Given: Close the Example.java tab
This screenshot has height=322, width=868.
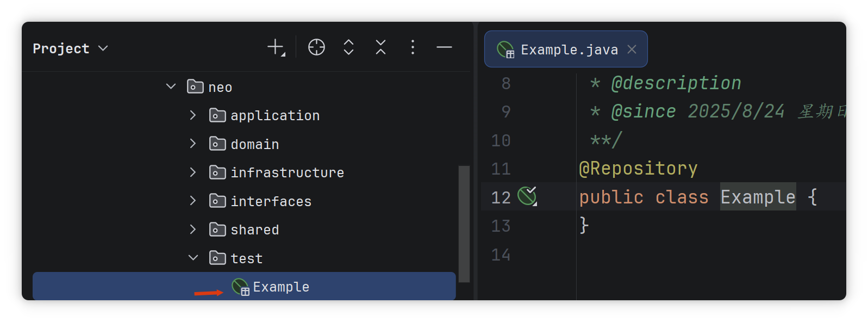Looking at the screenshot, I should tap(632, 49).
